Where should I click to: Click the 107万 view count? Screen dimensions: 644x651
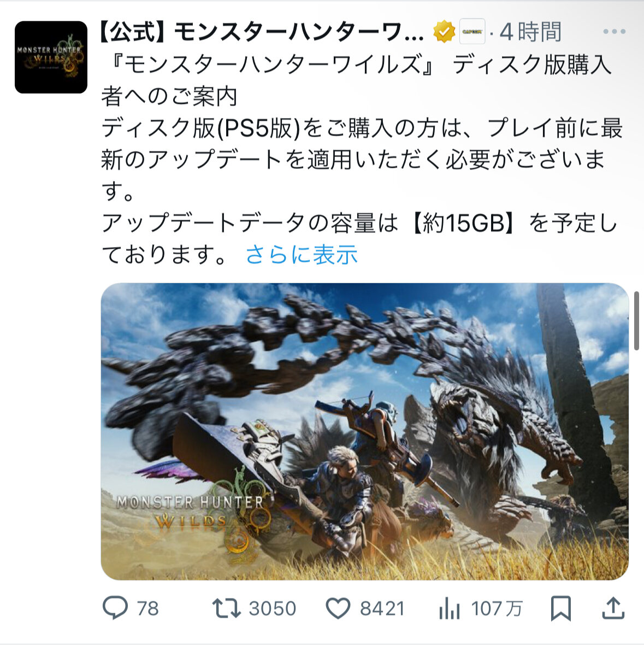pyautogui.click(x=497, y=609)
